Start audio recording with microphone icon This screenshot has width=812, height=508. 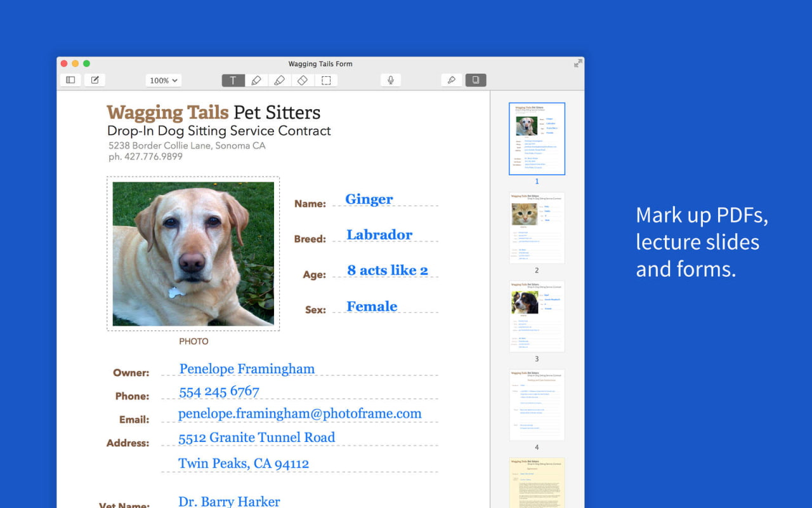[x=391, y=80]
